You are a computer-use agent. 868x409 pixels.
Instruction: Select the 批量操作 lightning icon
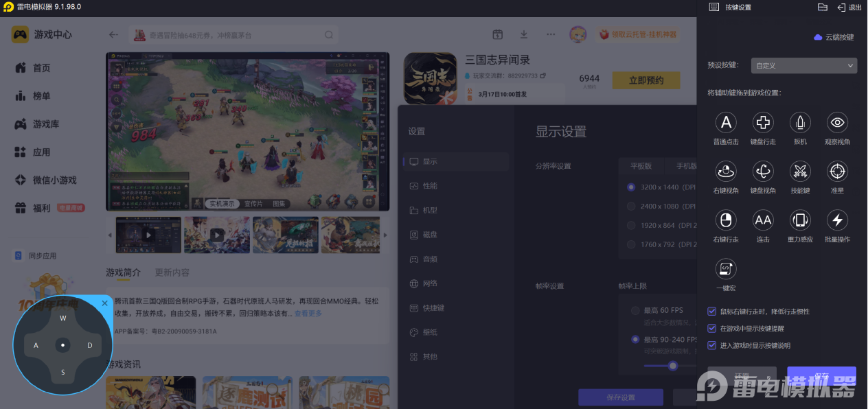tap(837, 220)
